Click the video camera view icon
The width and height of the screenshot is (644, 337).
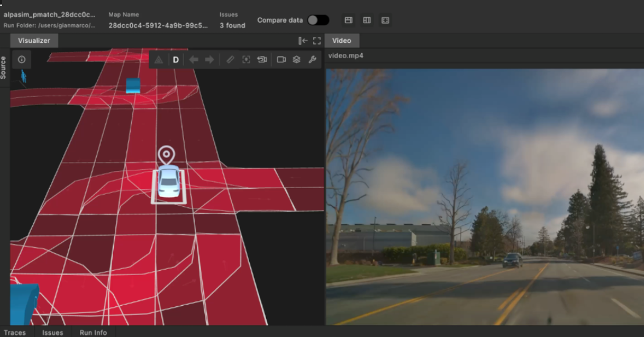pyautogui.click(x=281, y=60)
